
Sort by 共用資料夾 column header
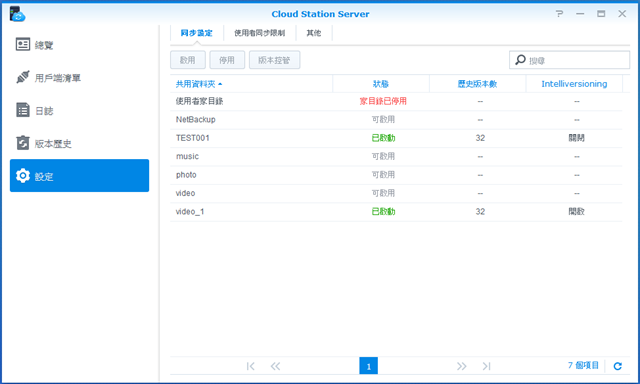coord(251,84)
